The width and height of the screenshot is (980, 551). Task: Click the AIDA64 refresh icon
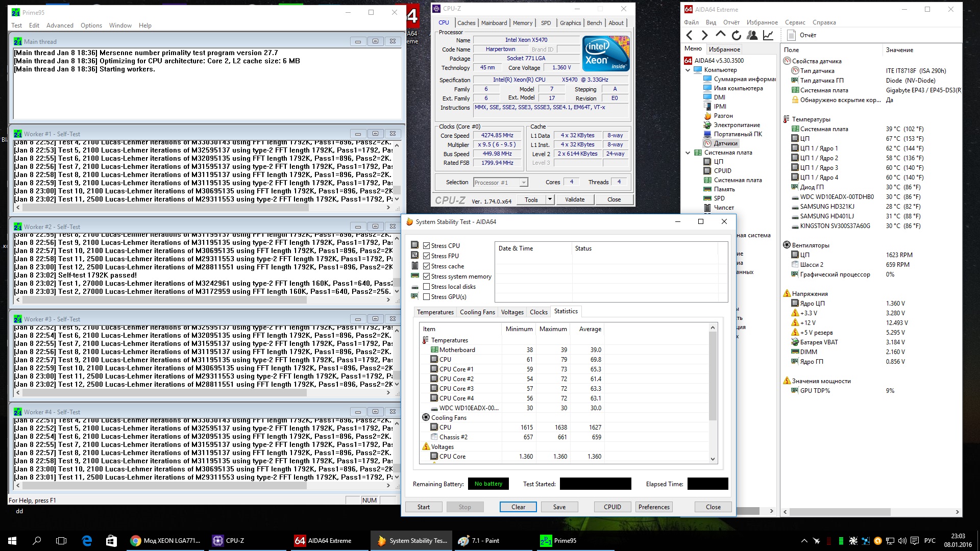[736, 35]
